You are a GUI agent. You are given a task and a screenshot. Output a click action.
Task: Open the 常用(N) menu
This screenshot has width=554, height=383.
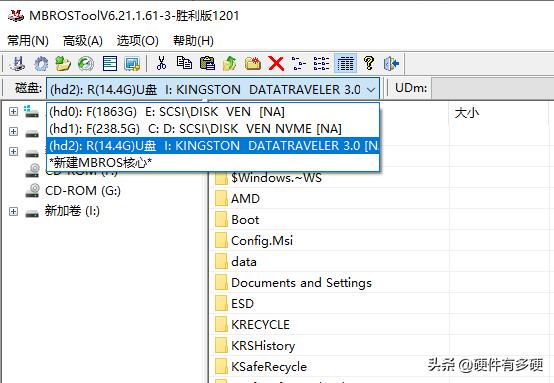pyautogui.click(x=28, y=41)
